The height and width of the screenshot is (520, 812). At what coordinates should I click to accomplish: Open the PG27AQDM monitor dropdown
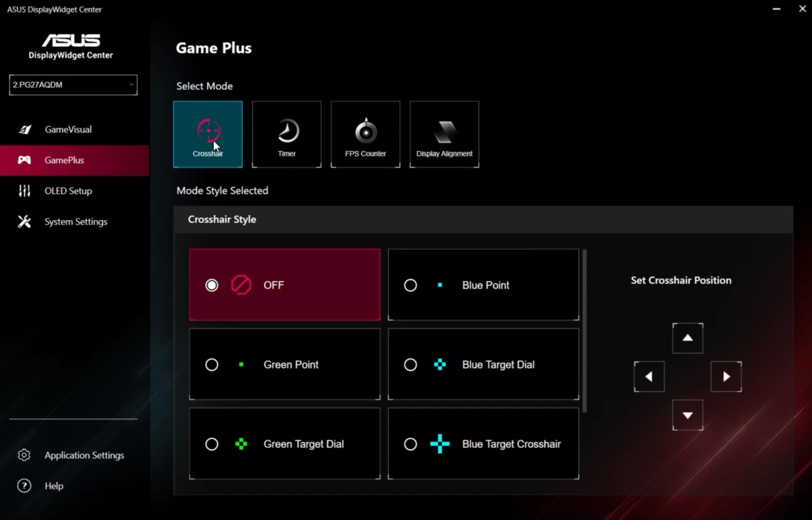click(x=72, y=85)
